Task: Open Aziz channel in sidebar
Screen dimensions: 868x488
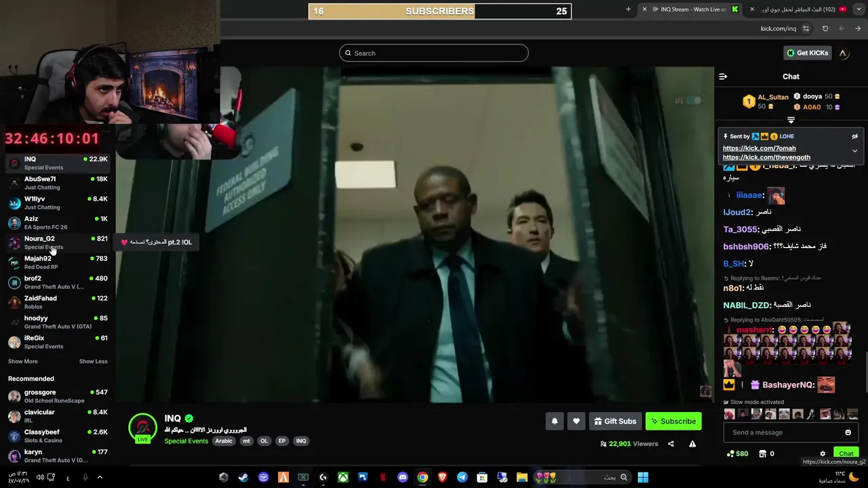Action: 58,222
